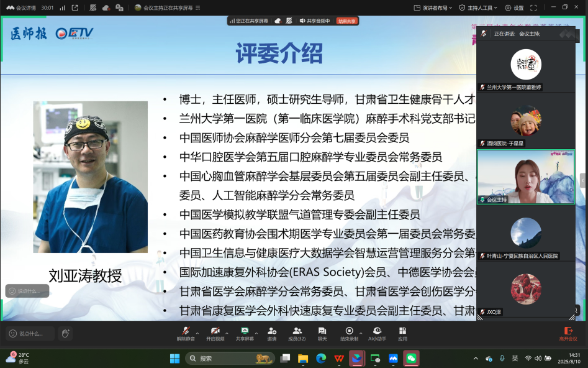
Task: Click the pop-out share icon in top bar
Action: (75, 7)
